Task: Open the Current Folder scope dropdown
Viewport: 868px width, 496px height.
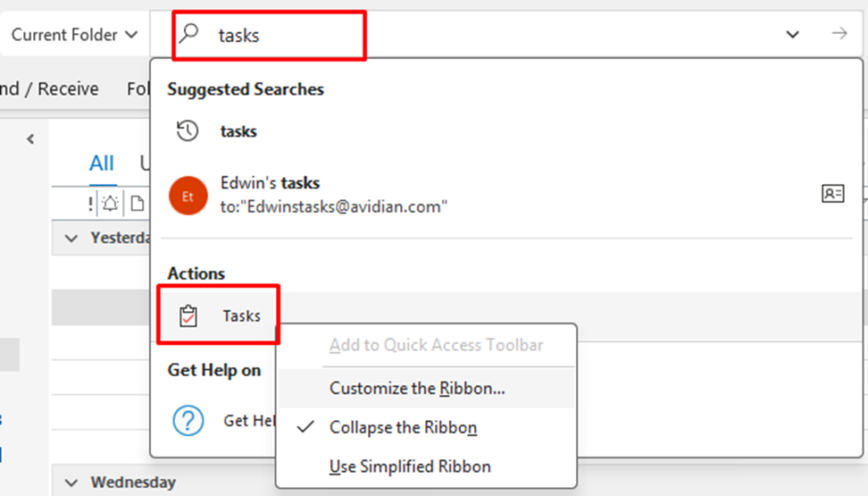Action: pyautogui.click(x=75, y=35)
